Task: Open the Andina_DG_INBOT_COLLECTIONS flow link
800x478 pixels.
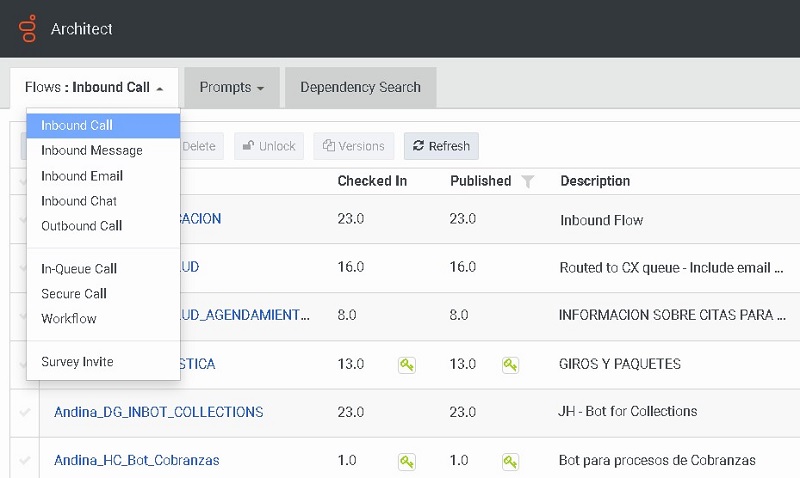Action: (159, 412)
